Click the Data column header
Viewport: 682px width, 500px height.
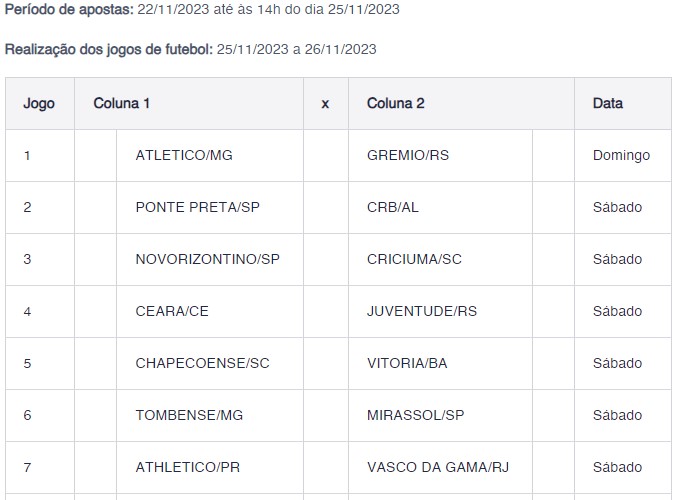coord(607,103)
